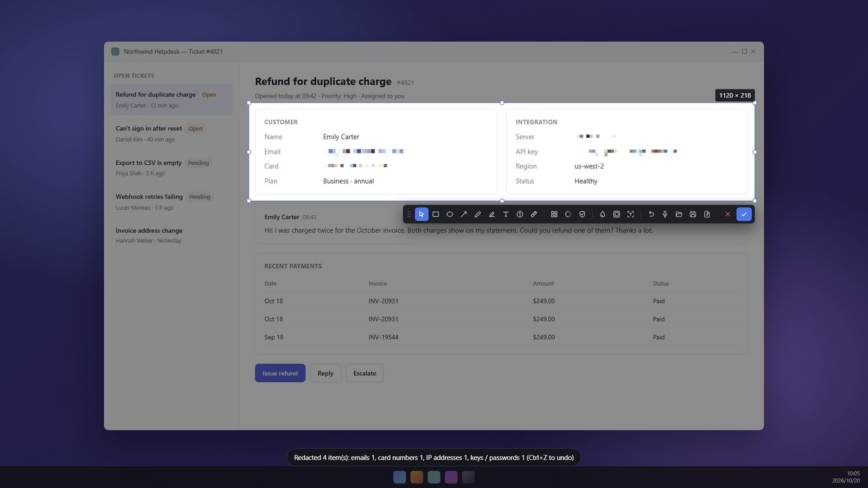Click the purple taskbar app icon

[451, 477]
